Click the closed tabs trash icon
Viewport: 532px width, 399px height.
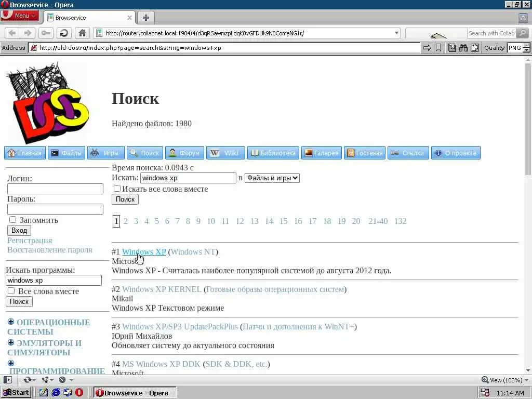[523, 18]
